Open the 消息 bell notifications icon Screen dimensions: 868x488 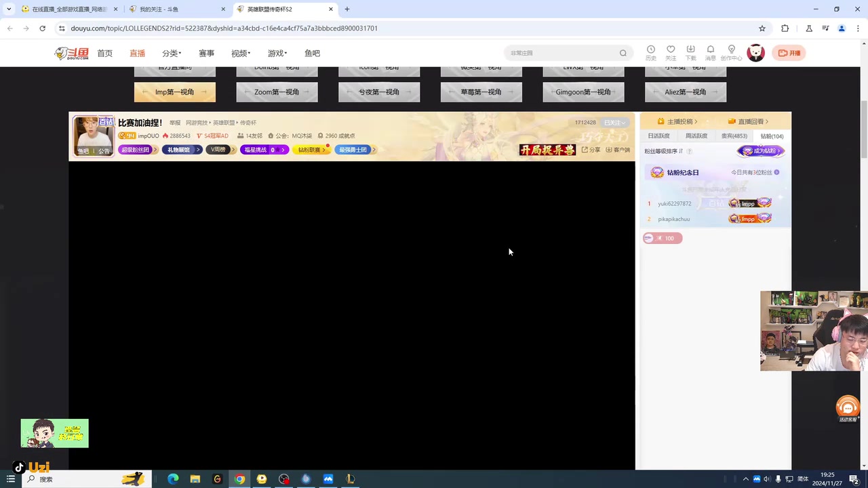coord(710,50)
